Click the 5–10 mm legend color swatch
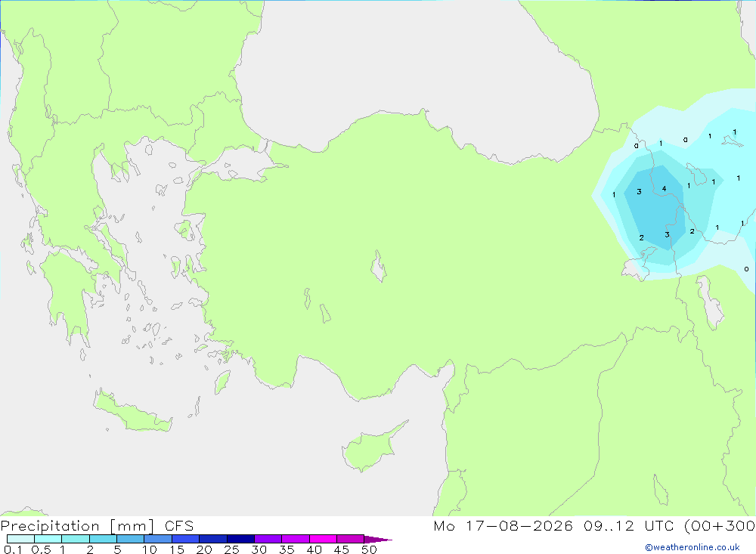This screenshot has height=554, width=756. 131,539
